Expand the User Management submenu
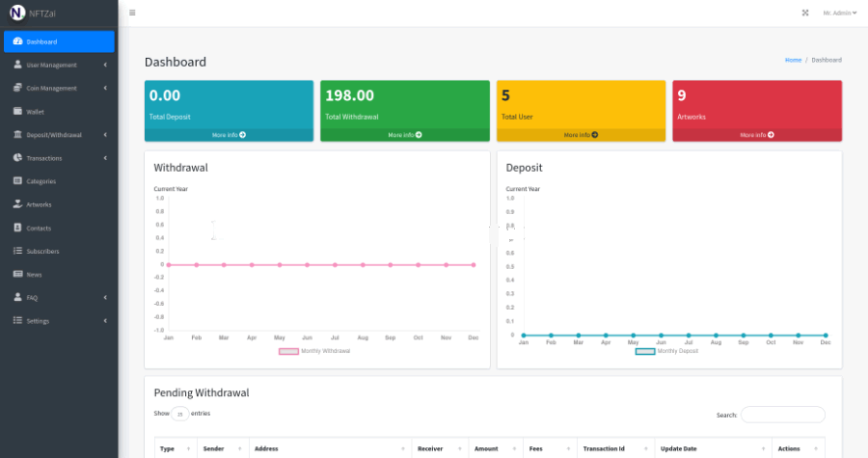Image resolution: width=868 pixels, height=458 pixels. coord(58,65)
